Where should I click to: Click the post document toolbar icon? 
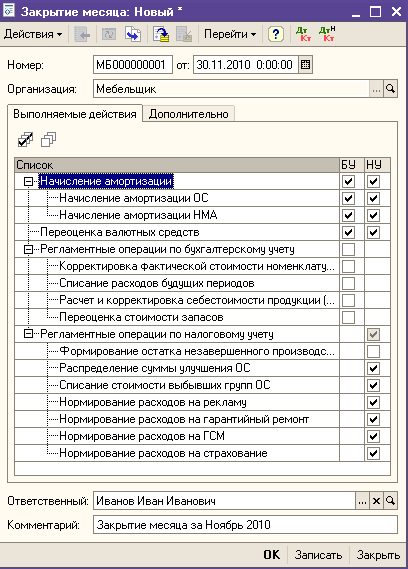pyautogui.click(x=162, y=34)
